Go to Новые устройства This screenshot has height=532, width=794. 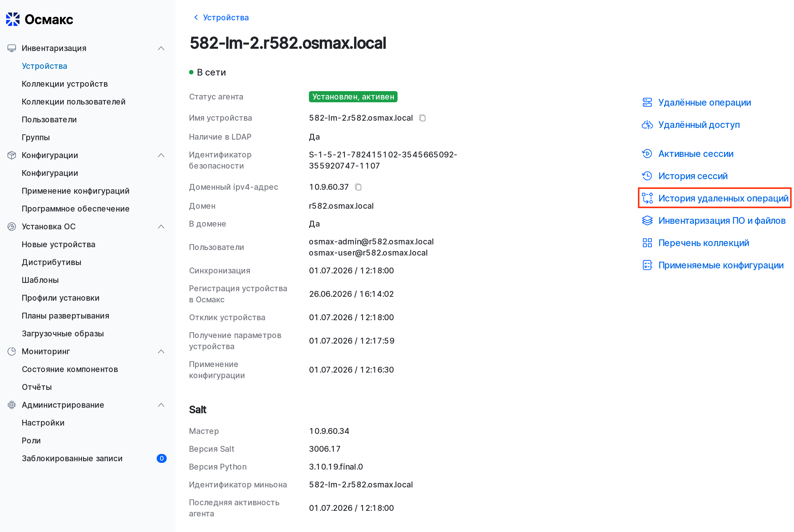click(x=58, y=244)
